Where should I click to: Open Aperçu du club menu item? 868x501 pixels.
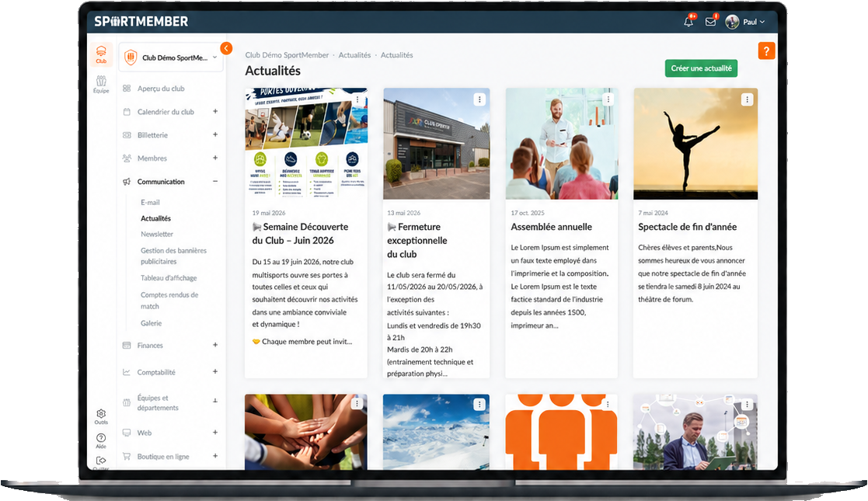click(161, 89)
